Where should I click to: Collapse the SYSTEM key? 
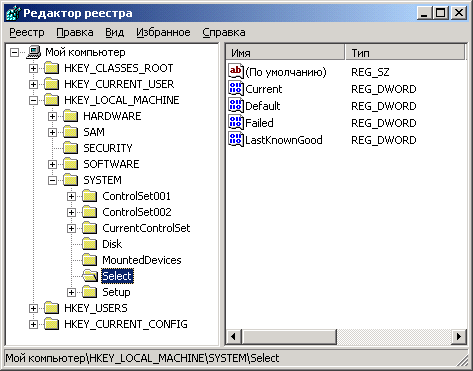tap(52, 180)
